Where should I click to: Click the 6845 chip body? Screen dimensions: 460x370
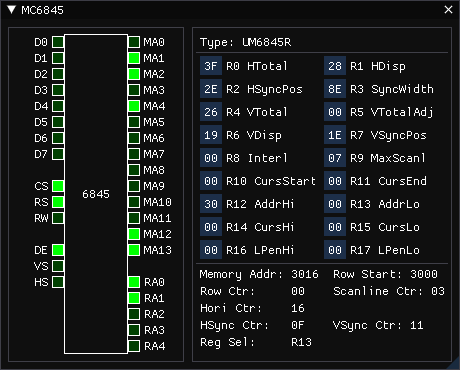(96, 194)
